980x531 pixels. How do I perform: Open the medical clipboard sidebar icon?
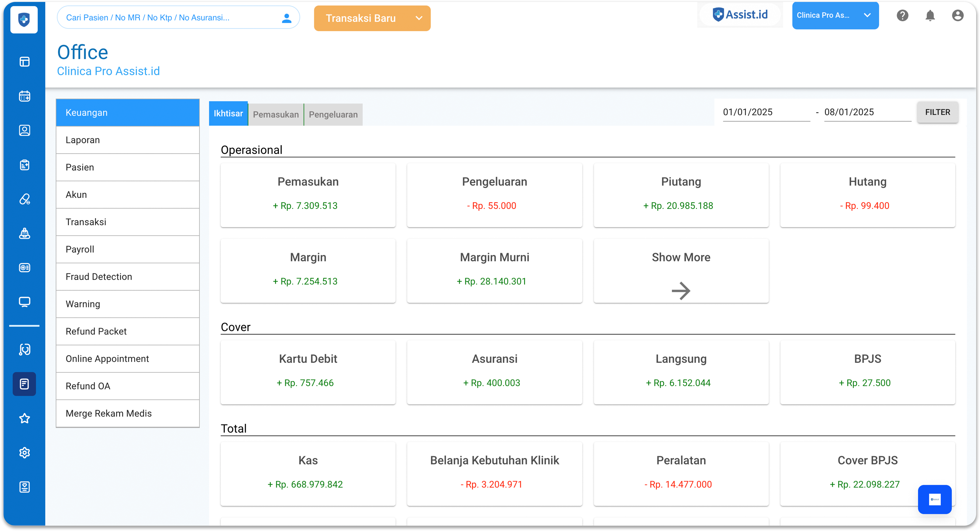(x=24, y=165)
